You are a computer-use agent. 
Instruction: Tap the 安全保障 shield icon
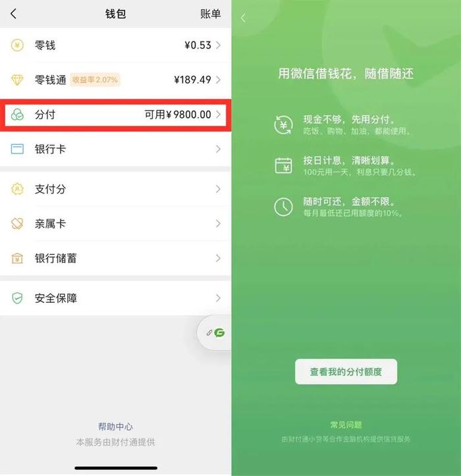click(17, 298)
